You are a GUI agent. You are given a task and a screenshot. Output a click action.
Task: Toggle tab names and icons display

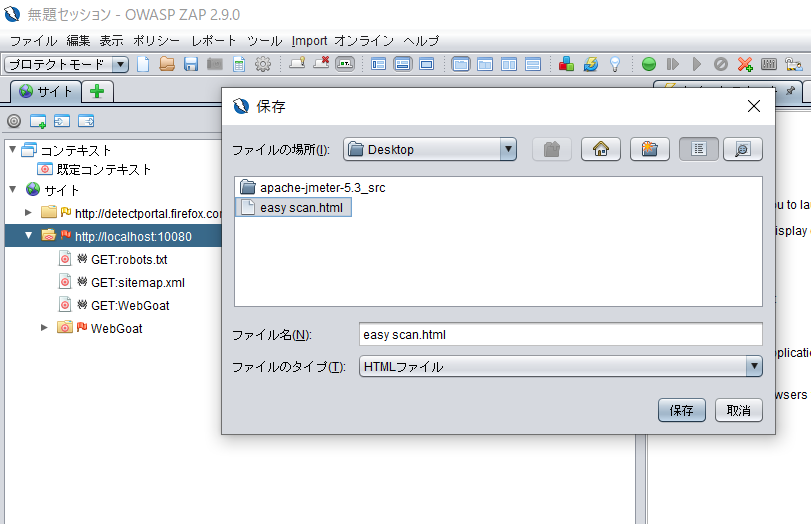345,64
